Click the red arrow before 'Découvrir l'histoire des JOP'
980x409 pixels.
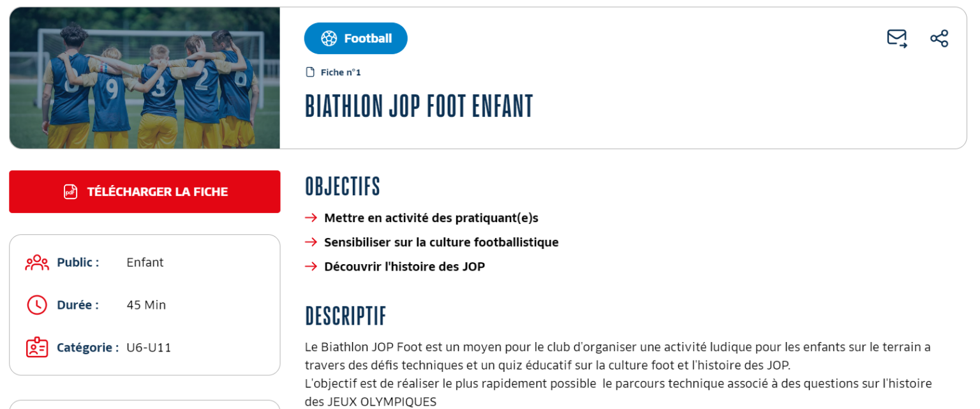coord(311,266)
